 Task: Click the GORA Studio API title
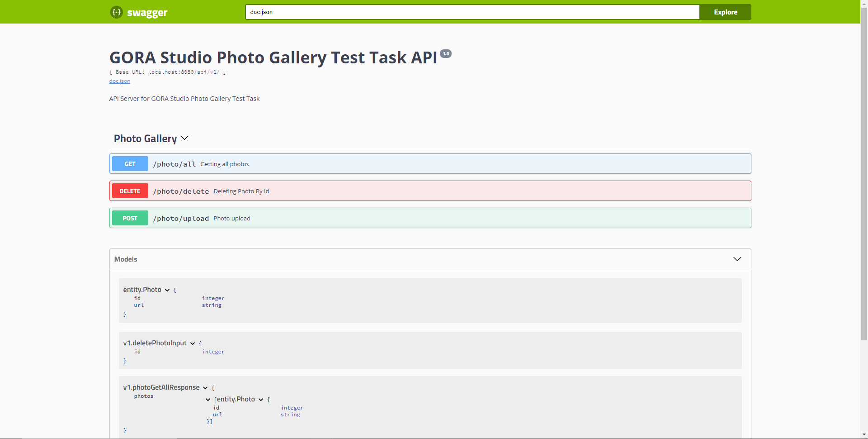(274, 57)
